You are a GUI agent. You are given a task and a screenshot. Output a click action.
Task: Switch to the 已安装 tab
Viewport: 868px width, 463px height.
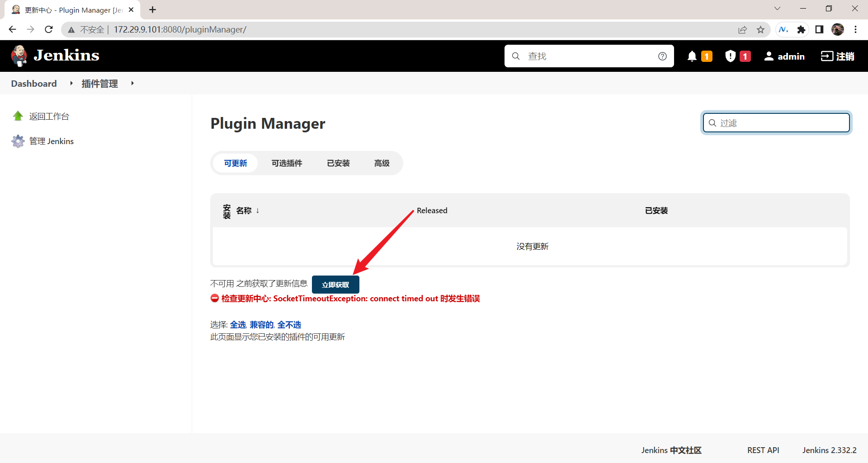338,163
